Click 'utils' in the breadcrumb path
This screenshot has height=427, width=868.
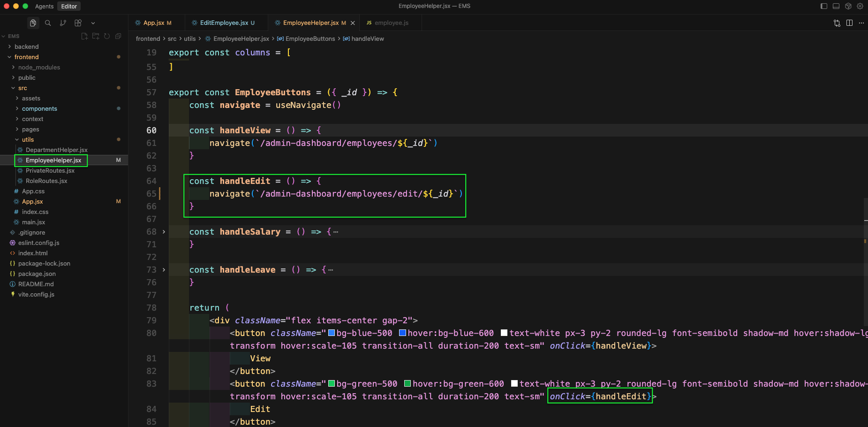pyautogui.click(x=190, y=39)
